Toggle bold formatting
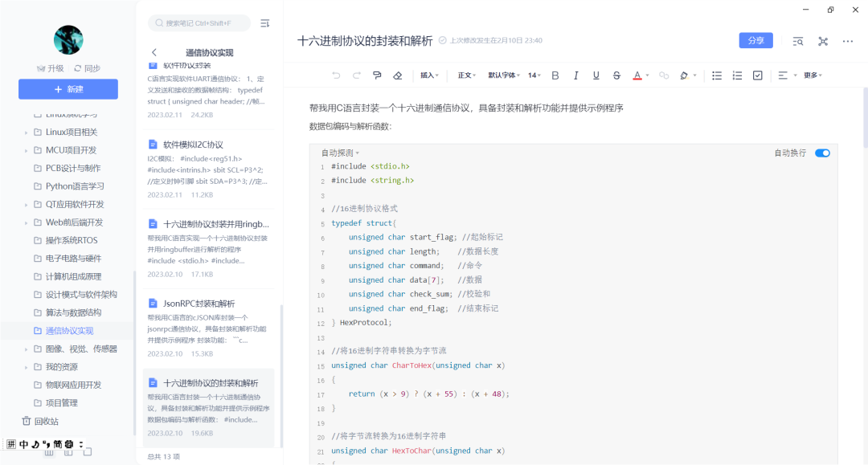The image size is (868, 465). [x=555, y=75]
